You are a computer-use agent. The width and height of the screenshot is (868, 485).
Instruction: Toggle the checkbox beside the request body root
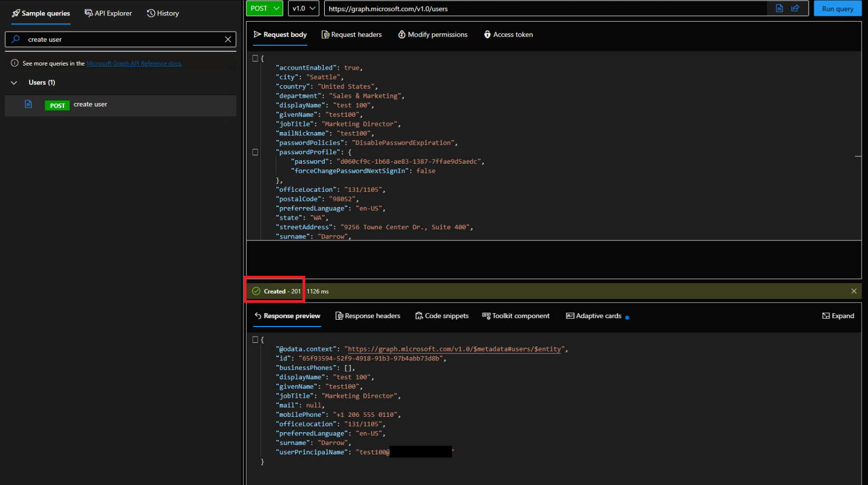pos(255,58)
